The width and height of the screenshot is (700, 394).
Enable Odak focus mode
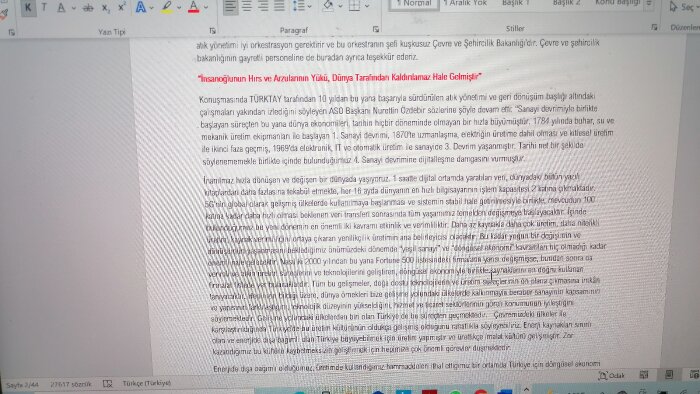(612, 375)
